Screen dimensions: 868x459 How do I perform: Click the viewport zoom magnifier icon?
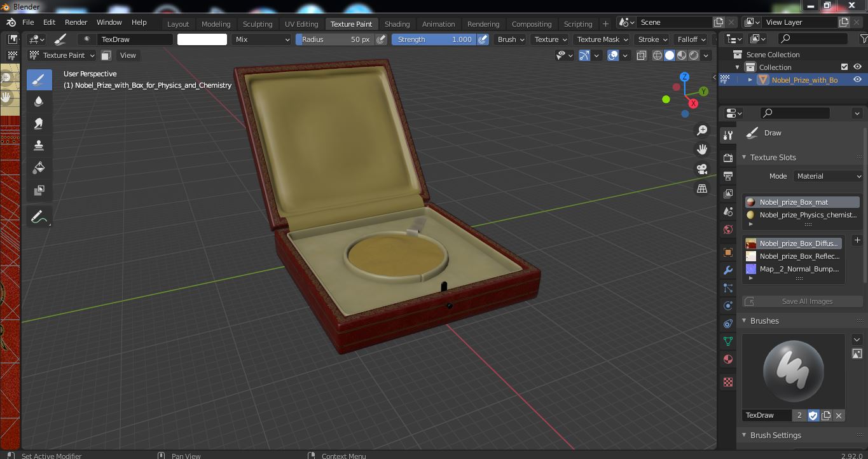(702, 130)
